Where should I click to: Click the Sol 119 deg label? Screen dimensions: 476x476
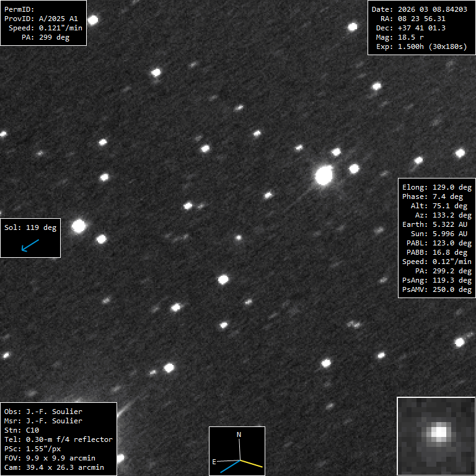coord(30,227)
